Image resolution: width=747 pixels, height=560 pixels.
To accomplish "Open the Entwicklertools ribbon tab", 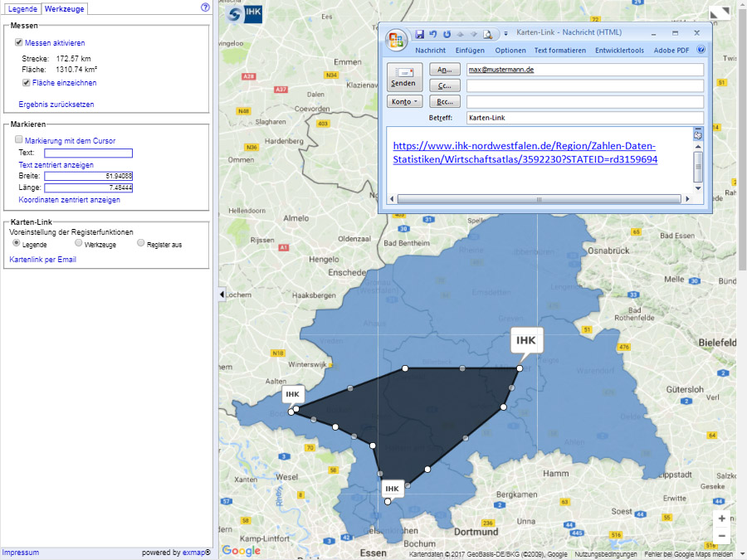I will pos(619,50).
